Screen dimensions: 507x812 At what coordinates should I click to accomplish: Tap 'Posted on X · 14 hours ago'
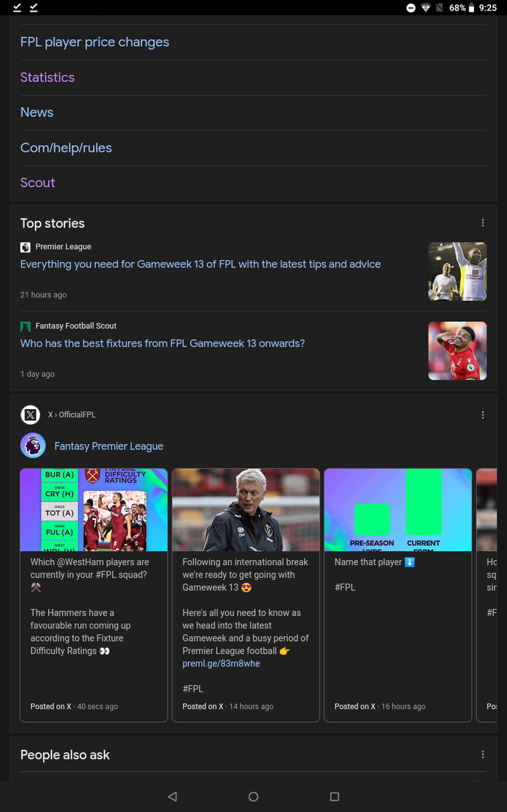pyautogui.click(x=228, y=706)
